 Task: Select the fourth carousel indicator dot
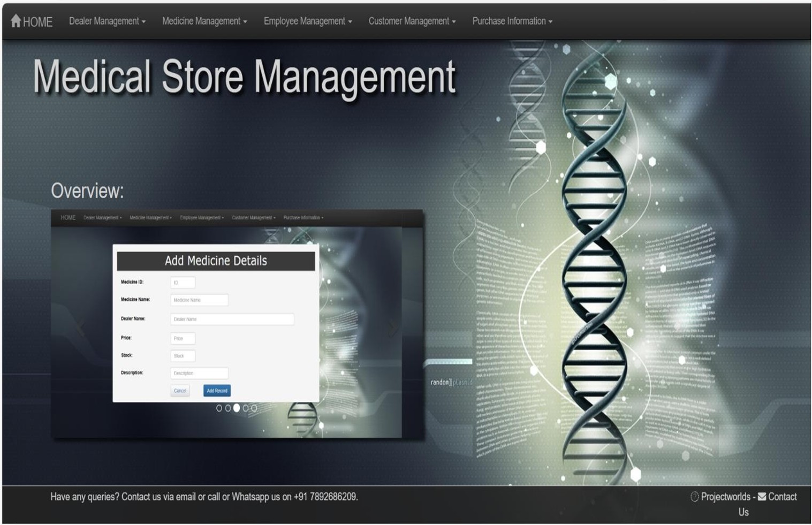246,408
